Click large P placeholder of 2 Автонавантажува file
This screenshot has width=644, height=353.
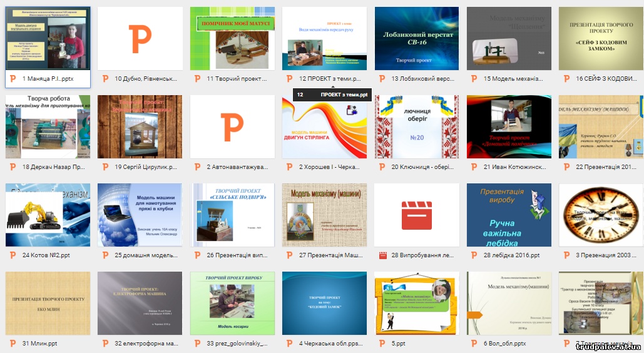click(x=232, y=126)
